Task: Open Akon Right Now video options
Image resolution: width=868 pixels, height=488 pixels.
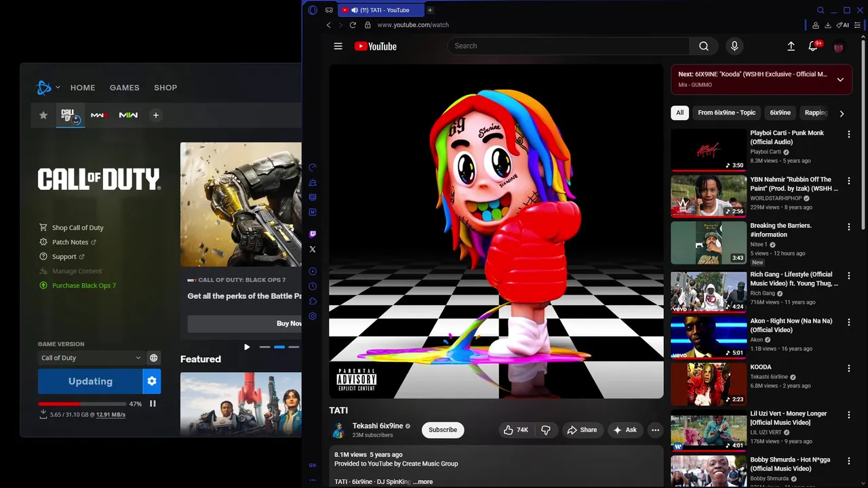Action: 848,322
